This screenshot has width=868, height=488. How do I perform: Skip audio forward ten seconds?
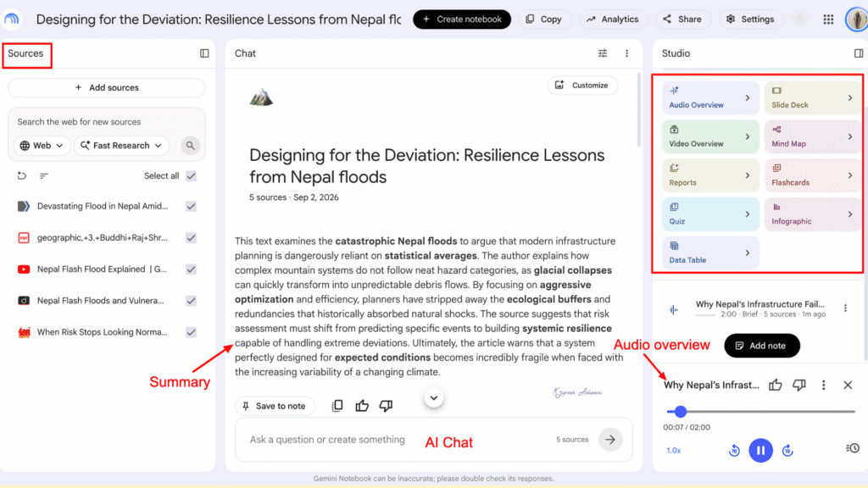pyautogui.click(x=787, y=451)
